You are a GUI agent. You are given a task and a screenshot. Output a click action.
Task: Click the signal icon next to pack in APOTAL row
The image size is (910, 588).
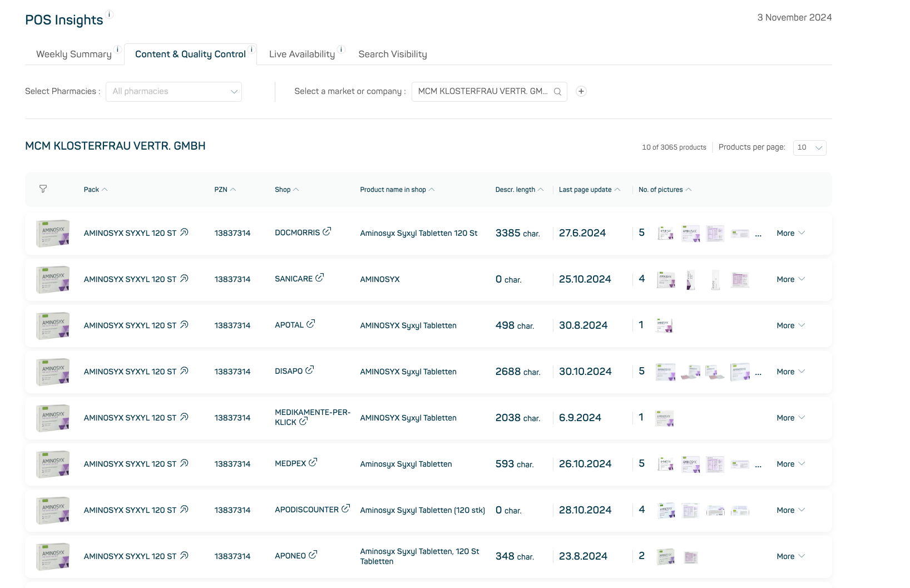184,325
